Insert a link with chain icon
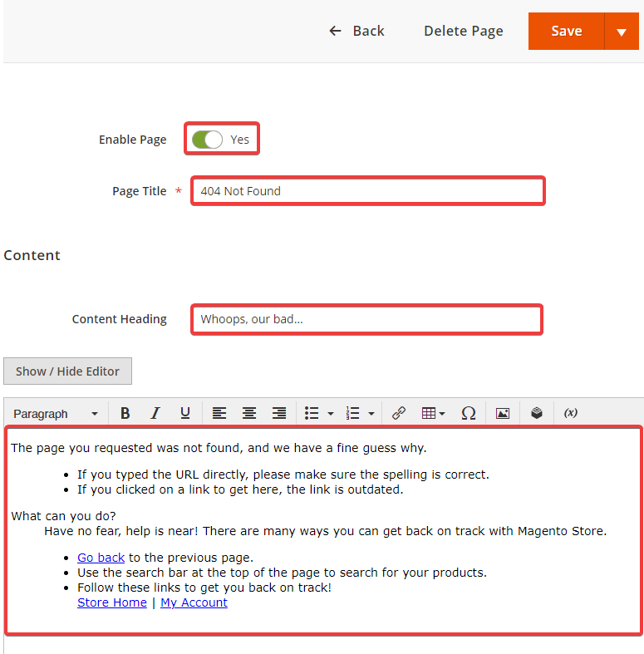644x654 pixels. 399,413
